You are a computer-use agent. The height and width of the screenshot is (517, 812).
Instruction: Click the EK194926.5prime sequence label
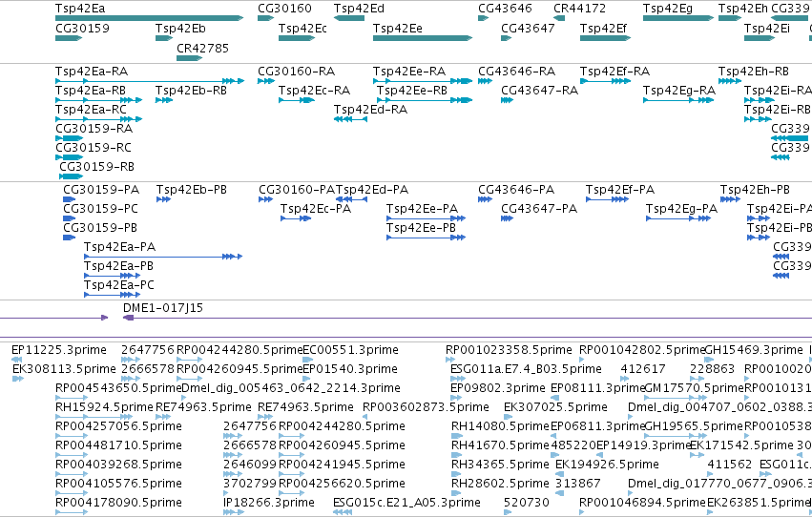pyautogui.click(x=607, y=465)
